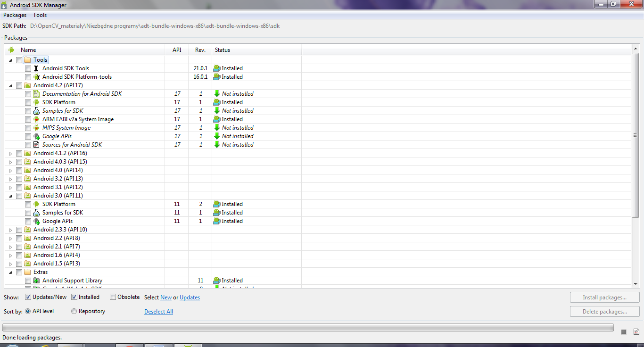
Task: Click the API column header
Action: (x=177, y=50)
